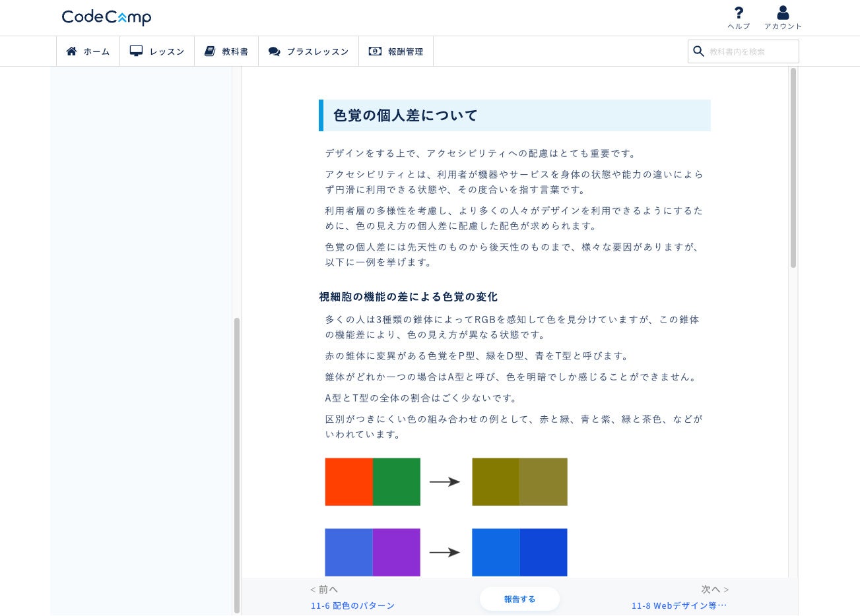
Task: Click the content area vertical scrollbar thumb
Action: coord(793,168)
